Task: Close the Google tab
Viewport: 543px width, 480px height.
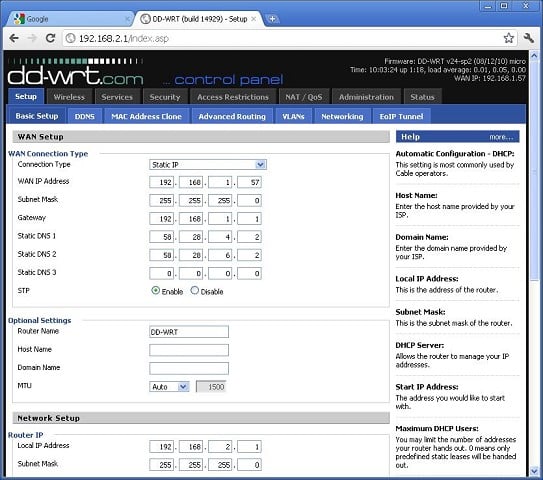Action: pos(127,19)
